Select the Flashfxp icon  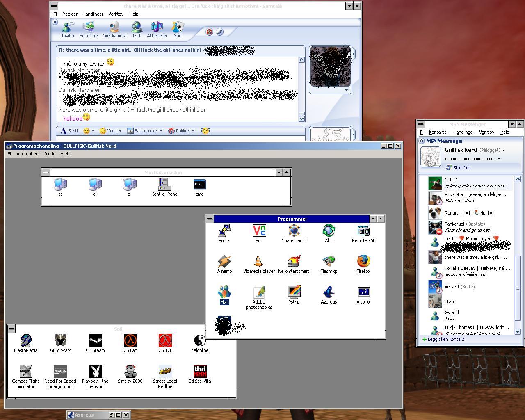pos(329,264)
